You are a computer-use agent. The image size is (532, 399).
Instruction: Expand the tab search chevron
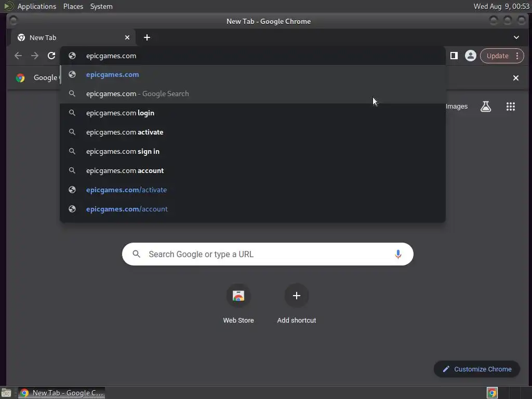516,37
